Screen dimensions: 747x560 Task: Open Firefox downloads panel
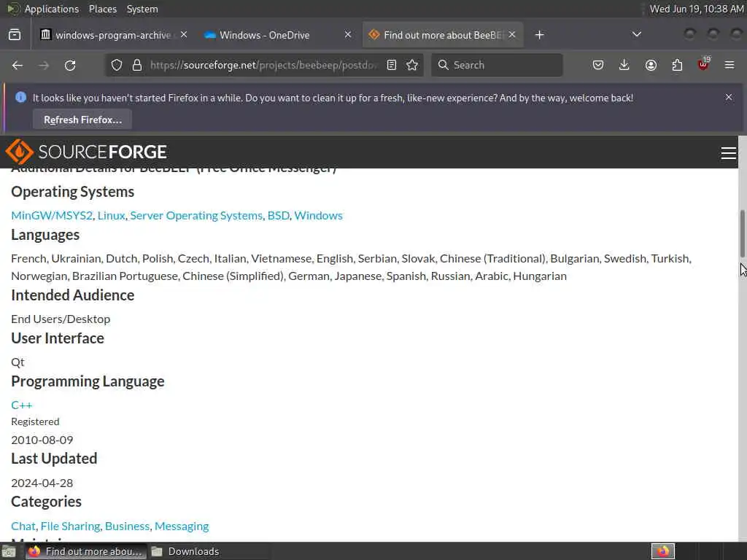pyautogui.click(x=624, y=65)
